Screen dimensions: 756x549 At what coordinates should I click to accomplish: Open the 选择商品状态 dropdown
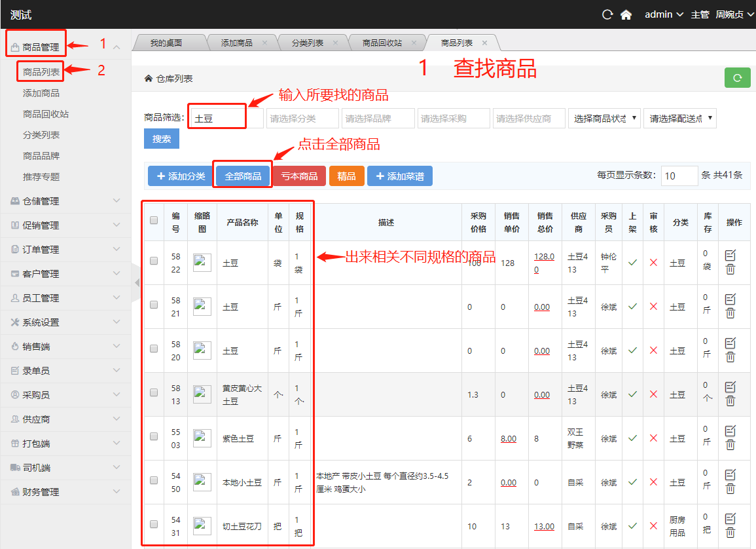click(x=604, y=119)
